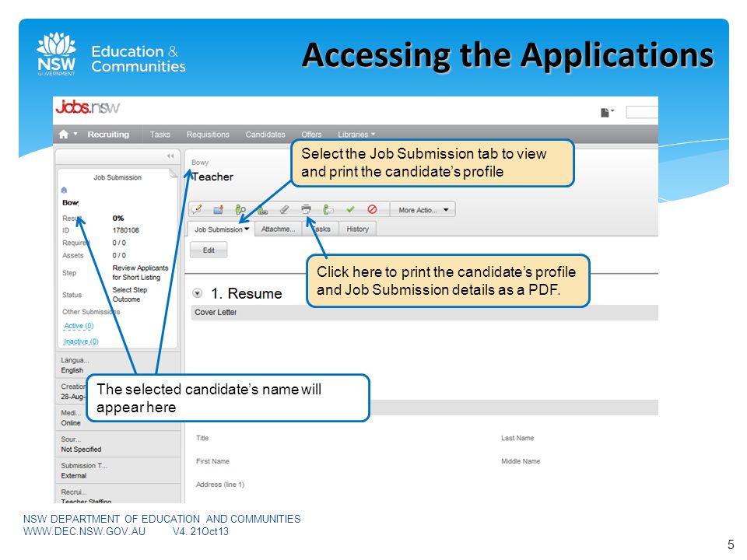Click the small candidate card icon above Bow

[65, 190]
